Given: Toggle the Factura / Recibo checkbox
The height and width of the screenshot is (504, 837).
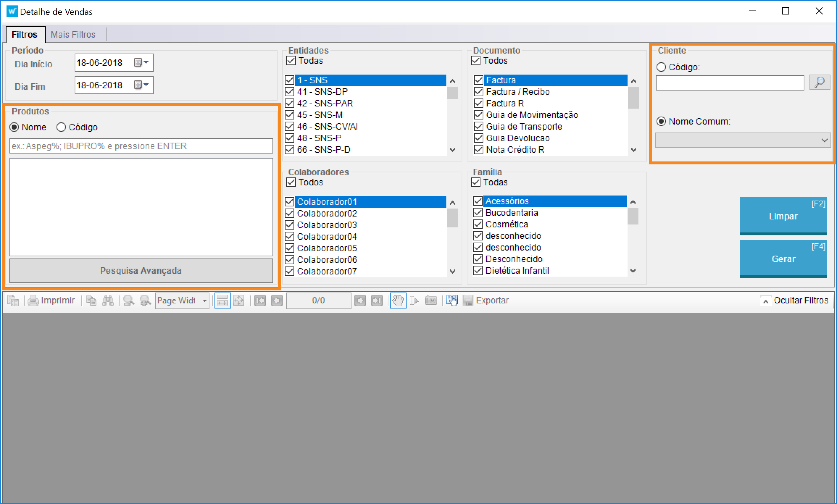Looking at the screenshot, I should [x=479, y=92].
